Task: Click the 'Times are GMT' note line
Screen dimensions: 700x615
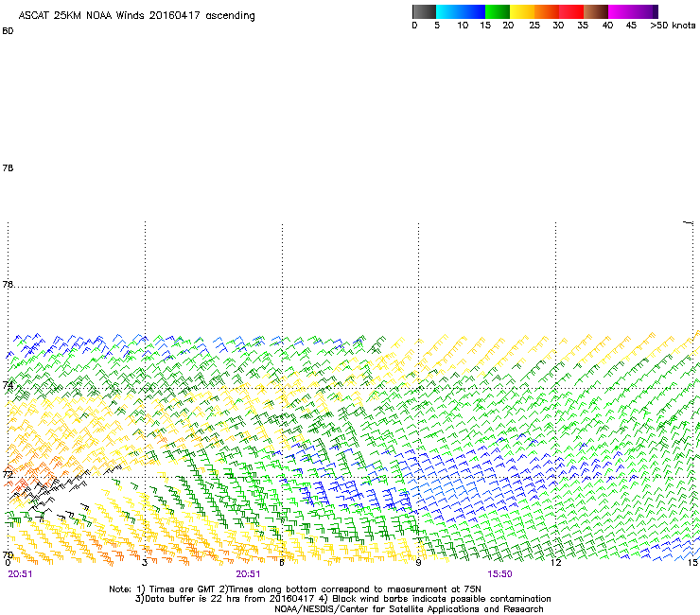Action: tap(295, 589)
